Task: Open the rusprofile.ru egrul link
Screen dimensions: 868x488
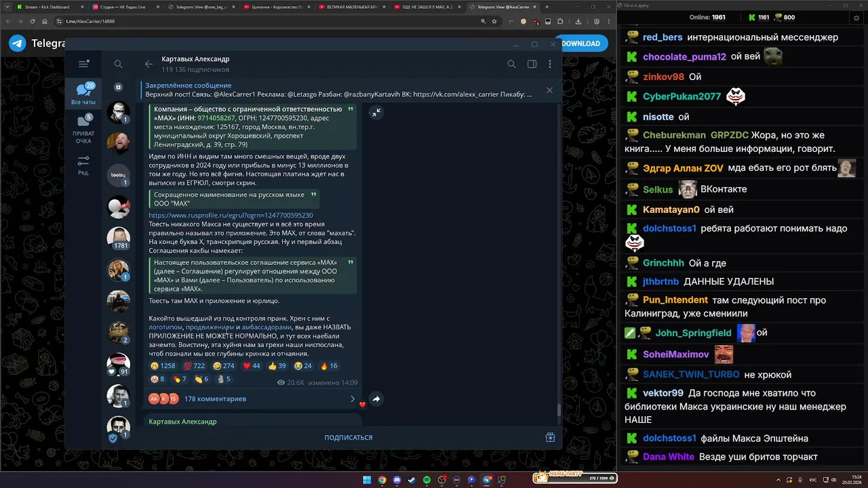Action: click(231, 216)
